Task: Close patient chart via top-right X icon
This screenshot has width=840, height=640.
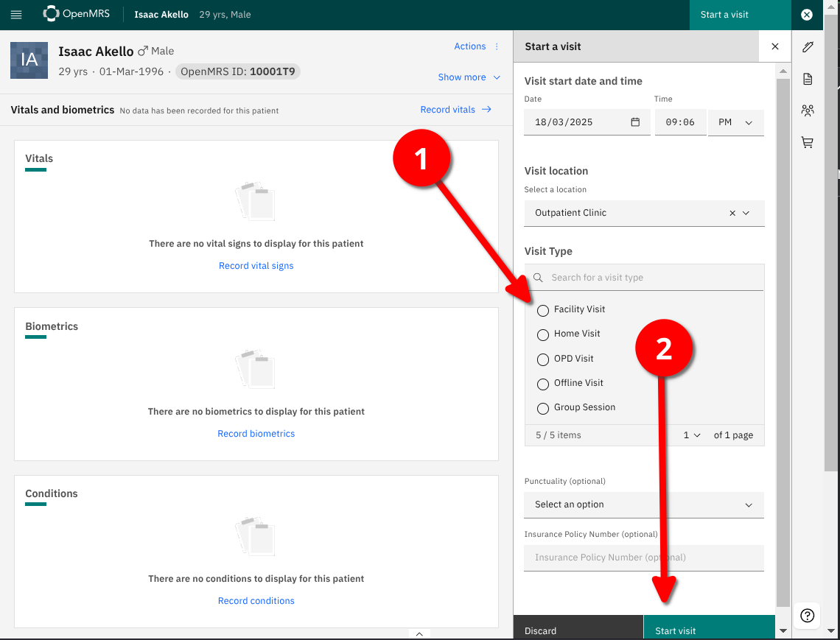Action: 807,15
